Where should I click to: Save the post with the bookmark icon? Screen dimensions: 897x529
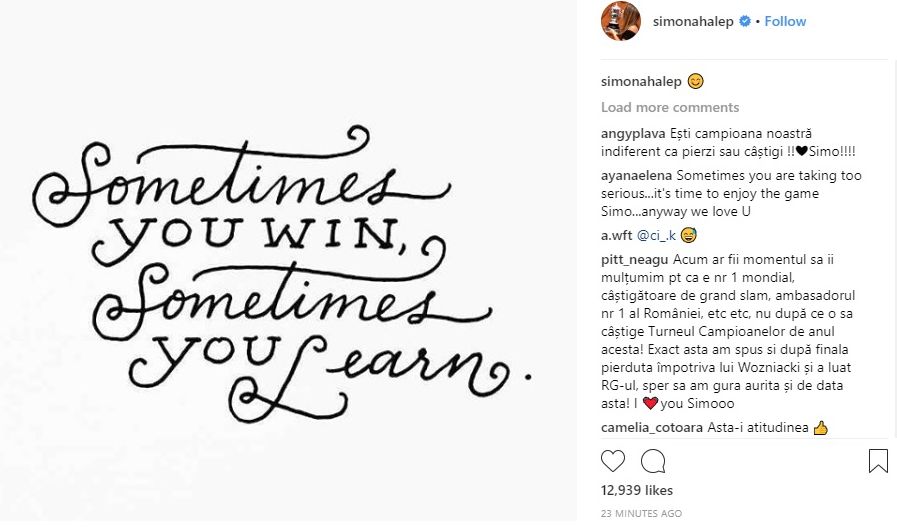pos(878,461)
